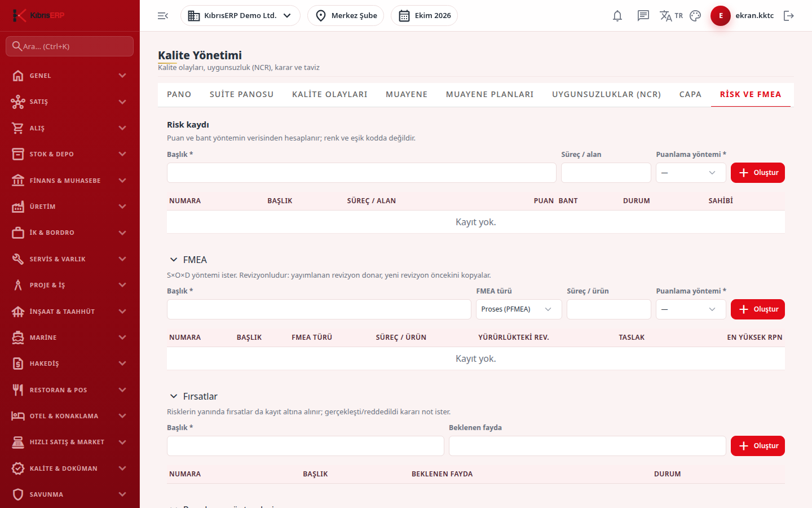Click the Finans & Muhasebe bank icon
The image size is (812, 508).
tap(18, 181)
